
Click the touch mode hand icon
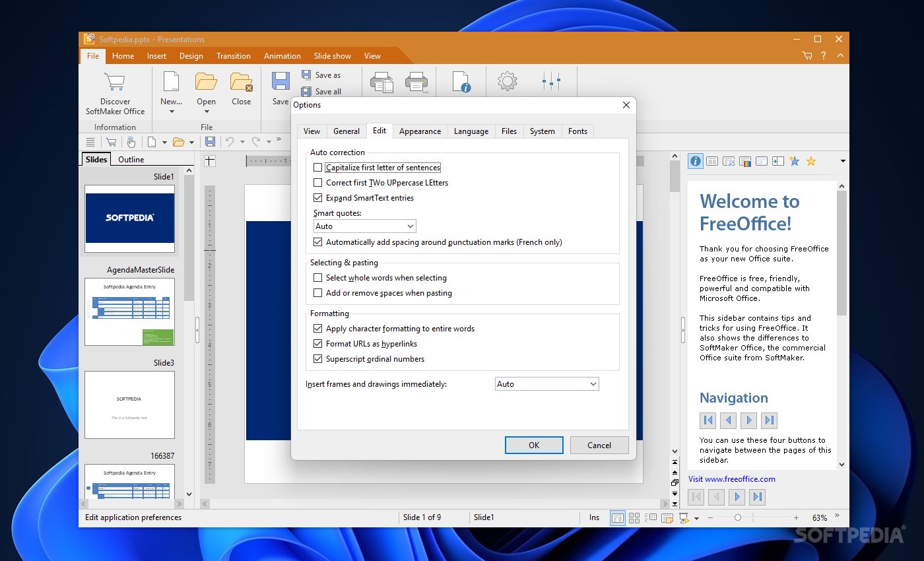click(131, 142)
